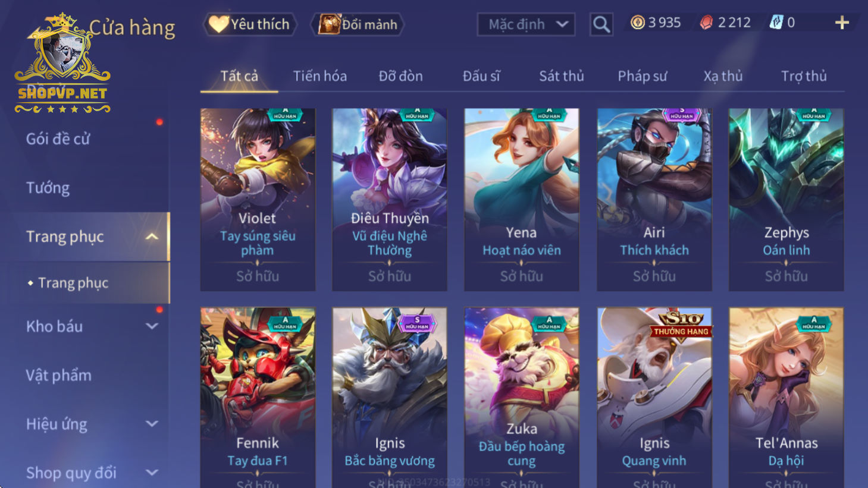Select the Pháp sư tab

[643, 76]
